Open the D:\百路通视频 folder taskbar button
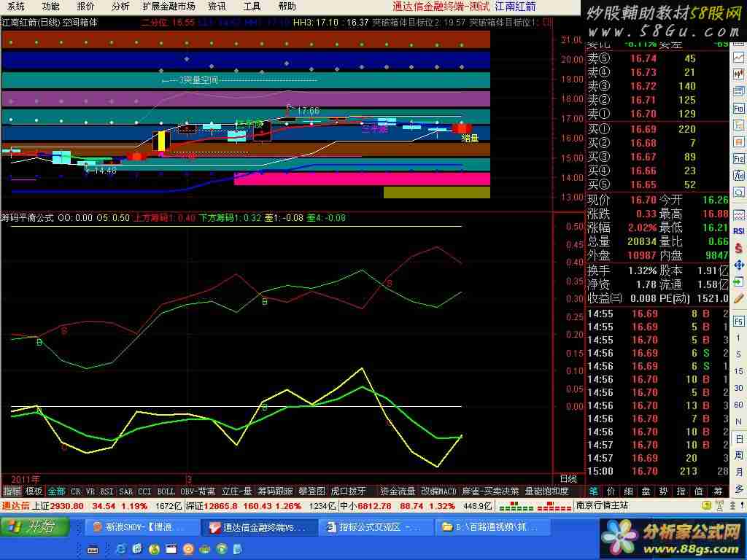 point(492,527)
